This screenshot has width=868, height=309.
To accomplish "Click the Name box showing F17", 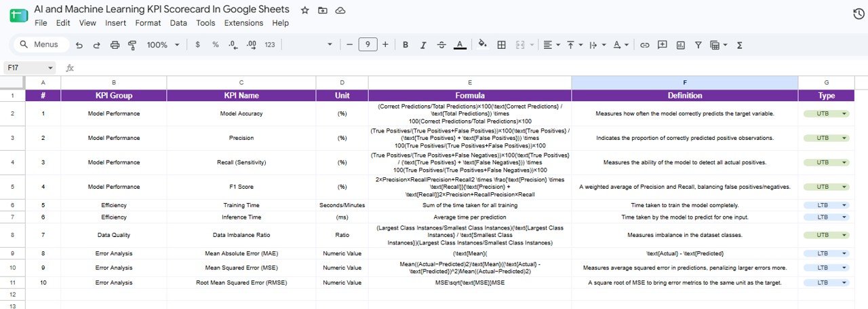I will click(31, 68).
